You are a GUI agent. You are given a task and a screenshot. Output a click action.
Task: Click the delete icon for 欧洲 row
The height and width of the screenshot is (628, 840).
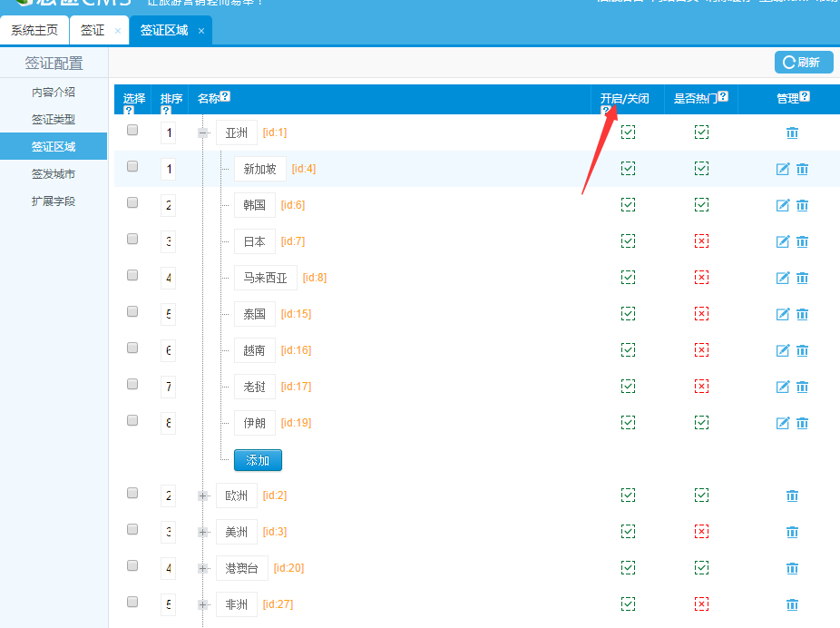pos(792,496)
